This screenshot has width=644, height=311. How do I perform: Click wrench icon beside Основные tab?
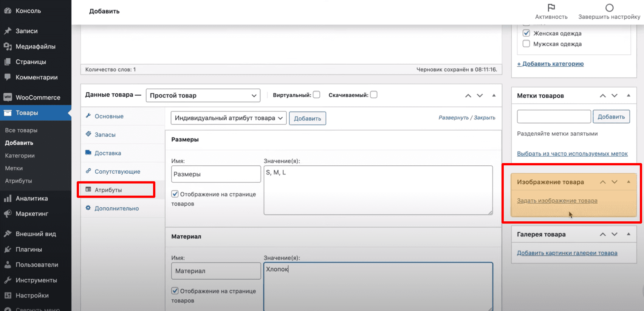pos(88,116)
